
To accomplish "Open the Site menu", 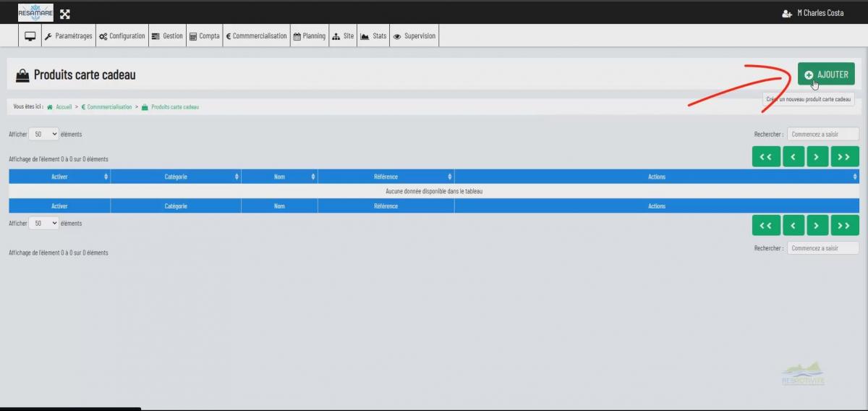I will coord(343,36).
